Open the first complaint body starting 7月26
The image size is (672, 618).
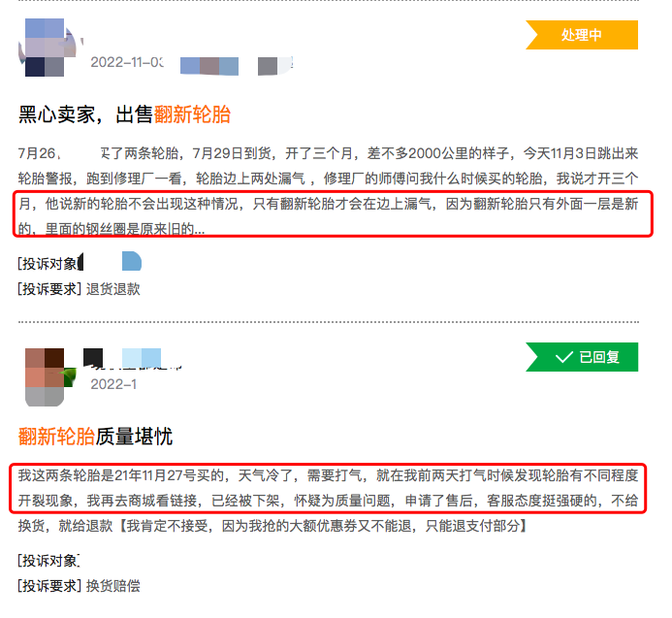(x=329, y=191)
